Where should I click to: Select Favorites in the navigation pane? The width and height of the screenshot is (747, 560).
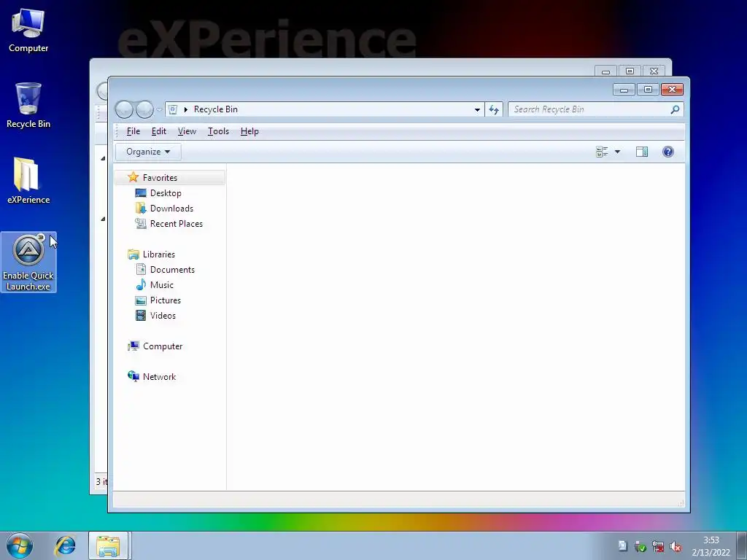click(169, 178)
